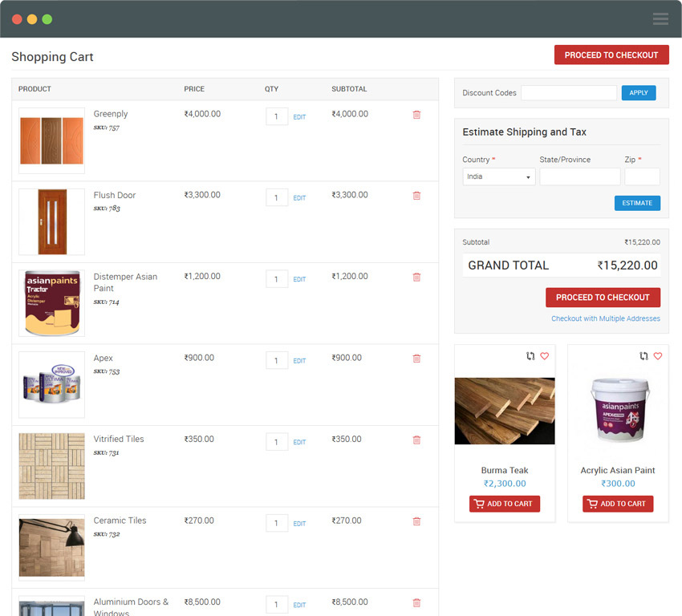Click the green maximize window dot

[x=47, y=19]
